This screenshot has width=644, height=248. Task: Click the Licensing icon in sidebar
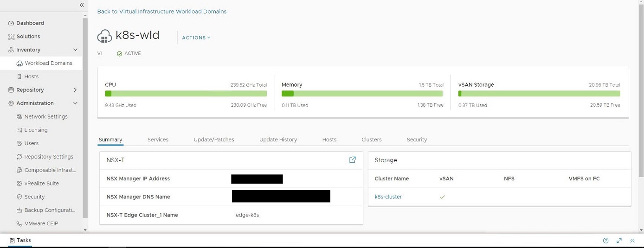point(19,130)
